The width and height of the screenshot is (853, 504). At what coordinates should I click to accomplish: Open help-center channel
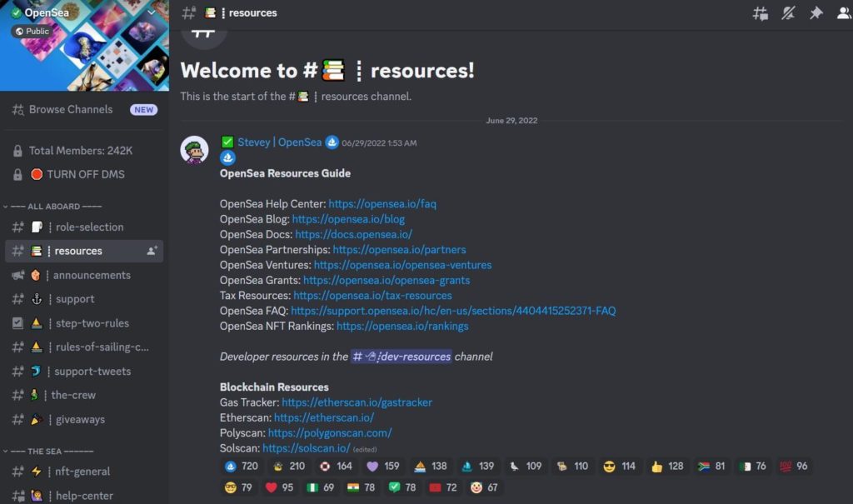pos(84,496)
